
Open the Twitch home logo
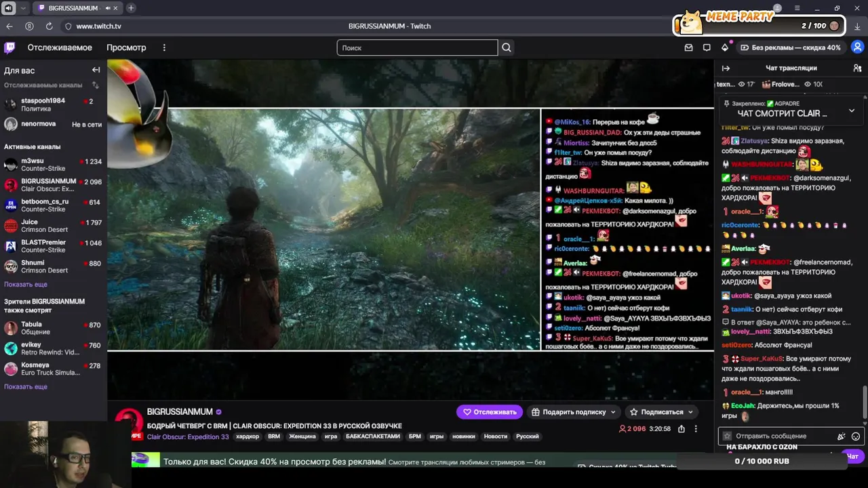coord(9,47)
